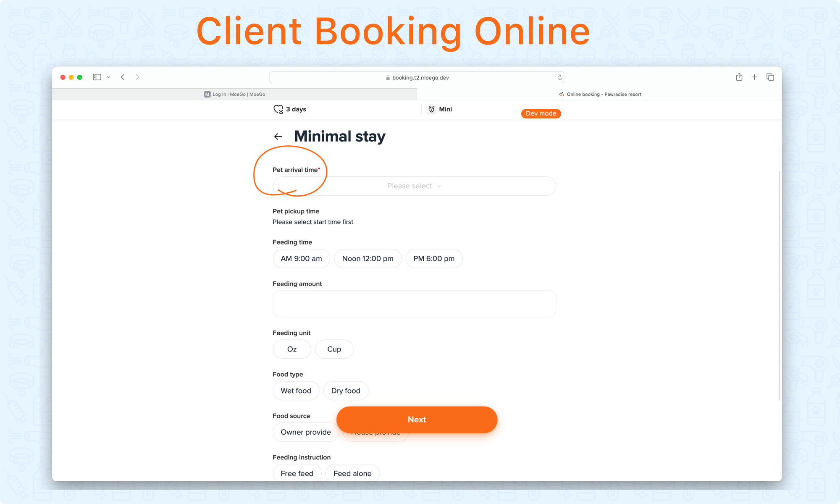Choose Oz as feeding unit
The width and height of the screenshot is (840, 504).
click(x=292, y=349)
